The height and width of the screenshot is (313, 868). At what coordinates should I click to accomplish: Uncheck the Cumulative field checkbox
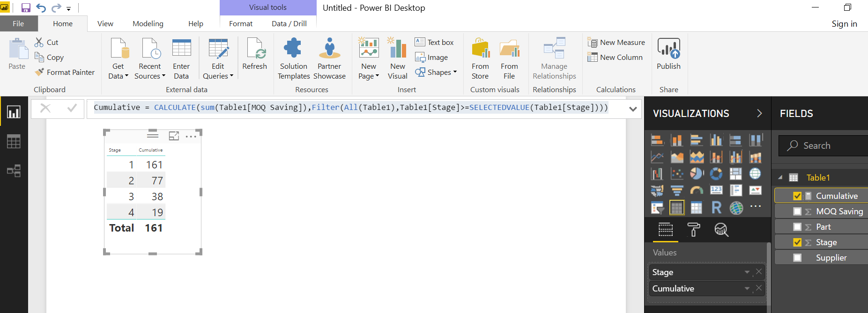click(797, 196)
